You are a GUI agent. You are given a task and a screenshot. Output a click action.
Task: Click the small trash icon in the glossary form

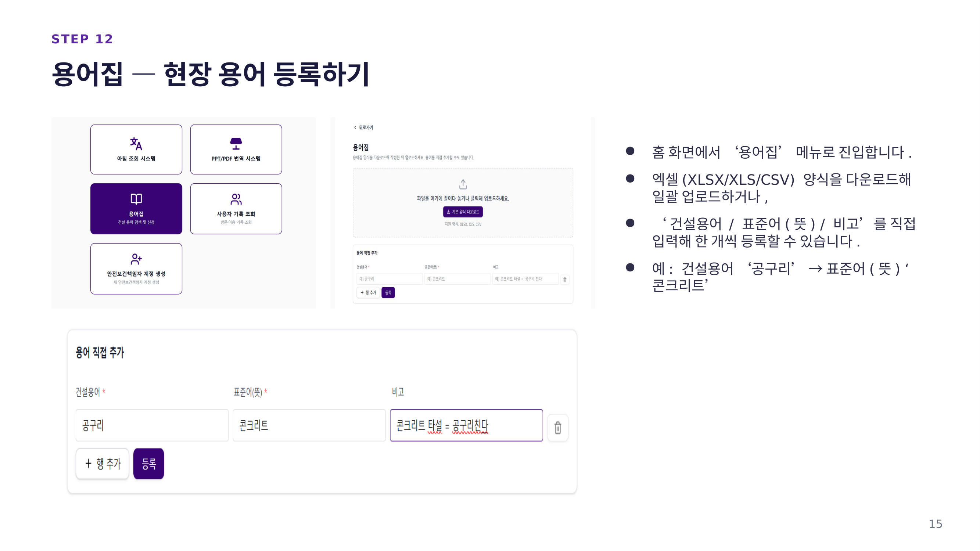(564, 280)
